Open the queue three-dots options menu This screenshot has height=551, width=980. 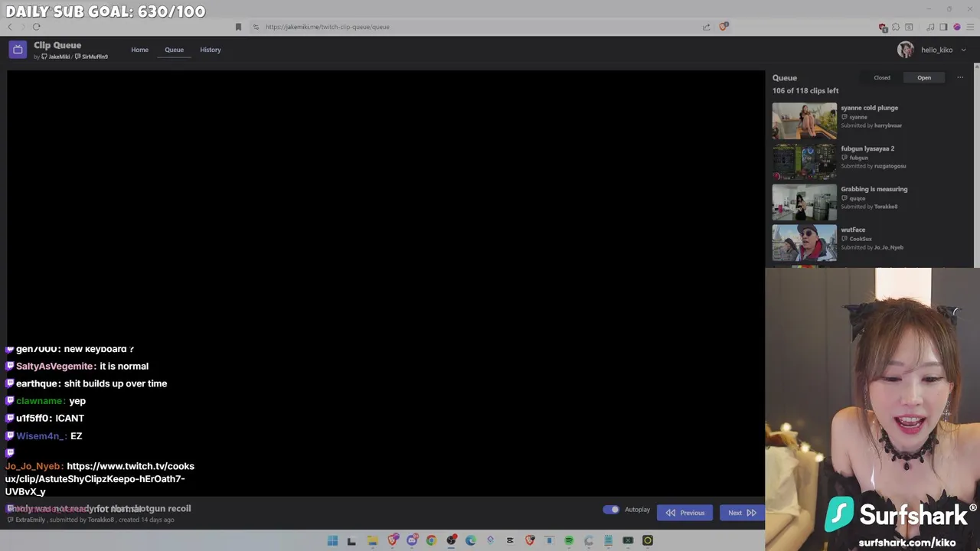tap(960, 77)
